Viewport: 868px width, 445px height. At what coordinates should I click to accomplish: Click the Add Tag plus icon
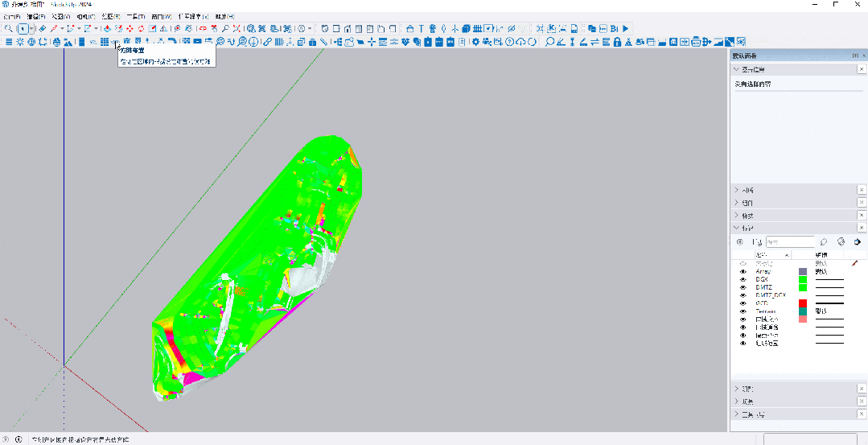click(x=740, y=241)
